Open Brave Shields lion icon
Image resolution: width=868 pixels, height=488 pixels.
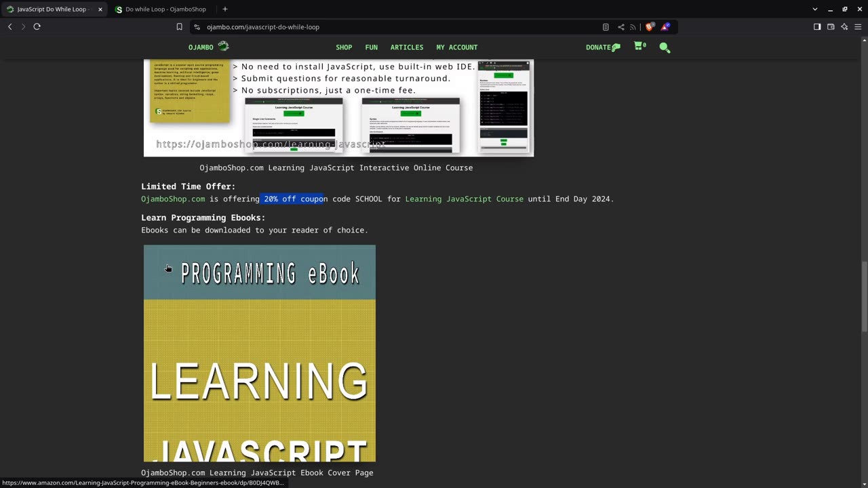[x=650, y=27]
